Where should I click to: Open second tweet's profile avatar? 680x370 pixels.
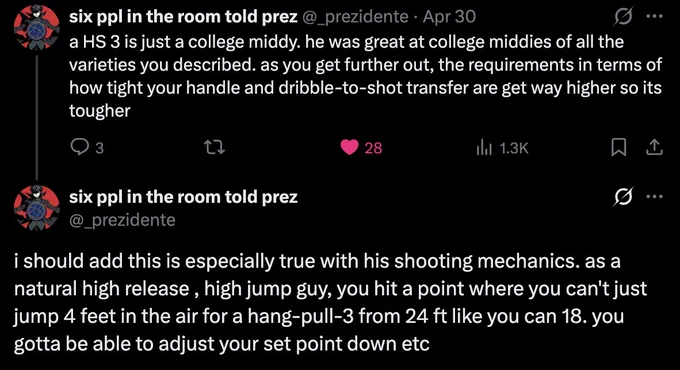[x=37, y=208]
